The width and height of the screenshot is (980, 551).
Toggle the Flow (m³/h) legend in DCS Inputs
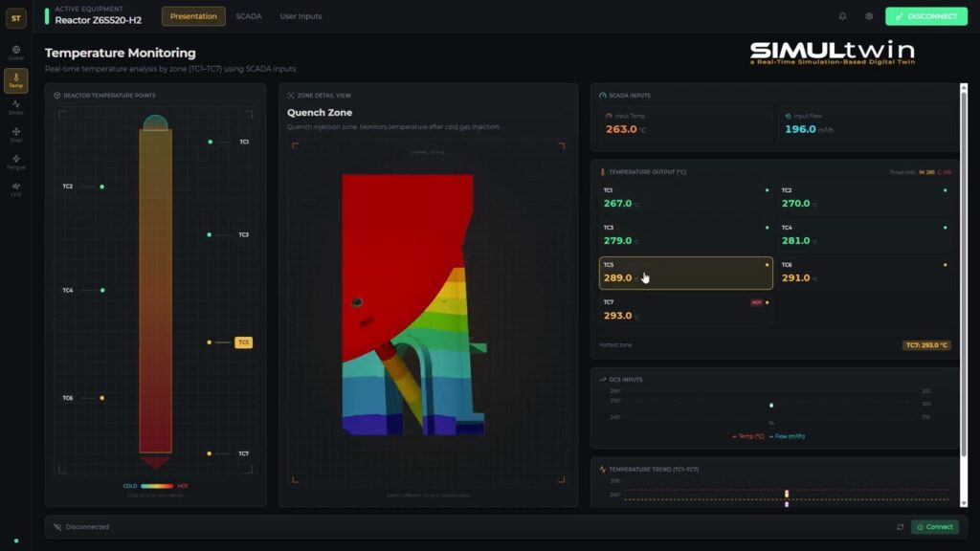point(787,436)
